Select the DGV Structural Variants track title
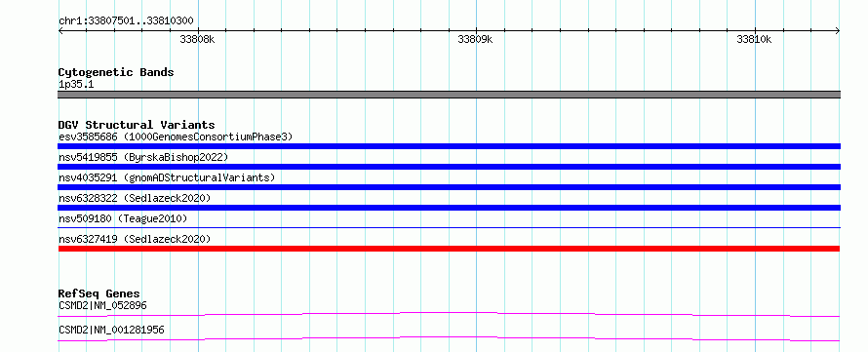Image resolution: width=868 pixels, height=352 pixels. tap(137, 125)
